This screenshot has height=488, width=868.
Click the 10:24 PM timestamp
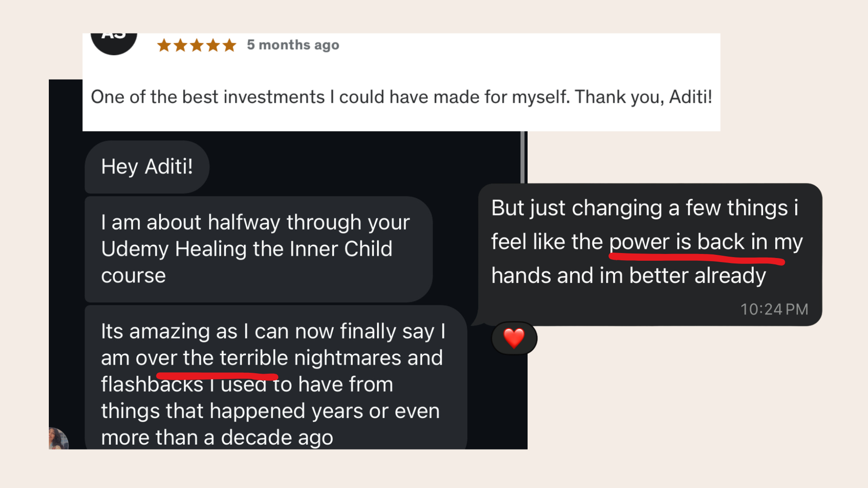pyautogui.click(x=774, y=310)
